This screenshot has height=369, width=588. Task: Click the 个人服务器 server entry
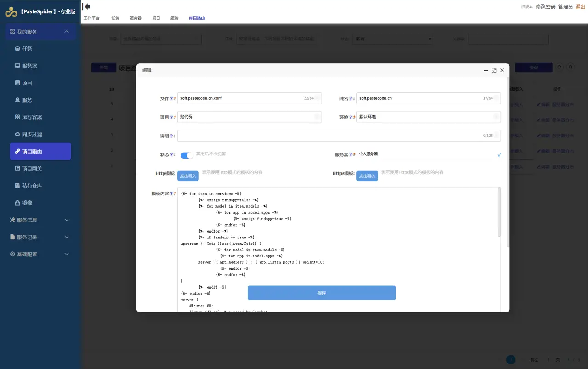point(368,154)
